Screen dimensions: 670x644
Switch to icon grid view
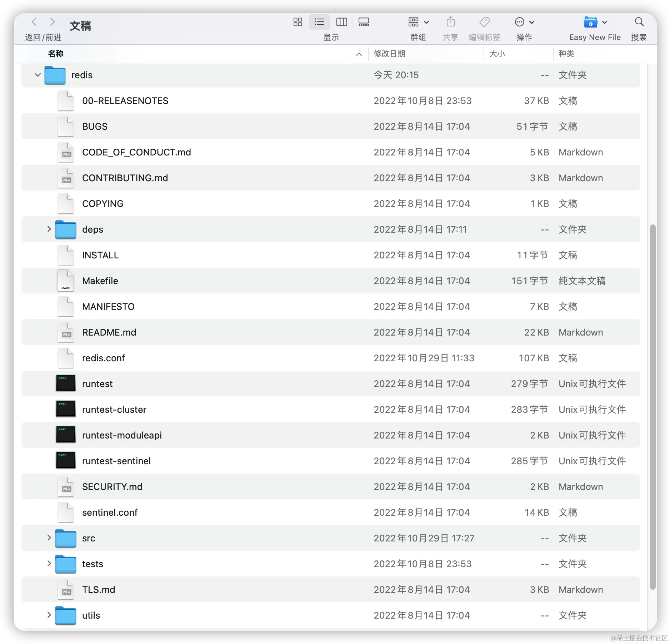click(297, 22)
